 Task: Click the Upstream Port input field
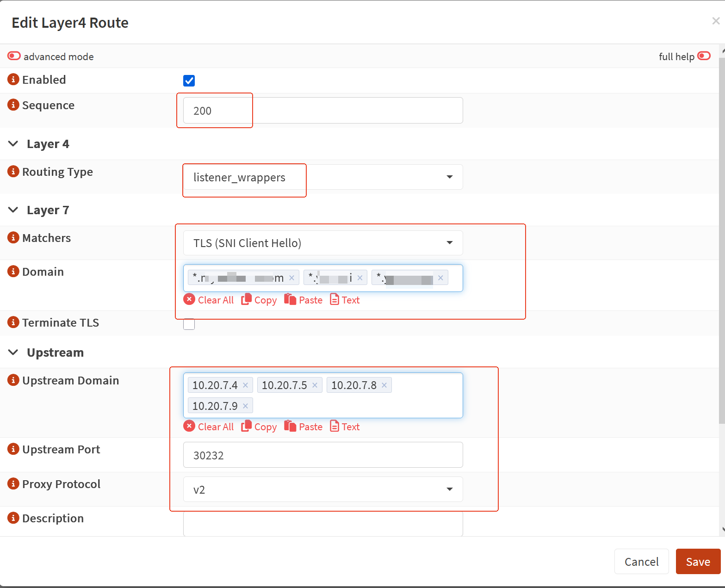(322, 455)
